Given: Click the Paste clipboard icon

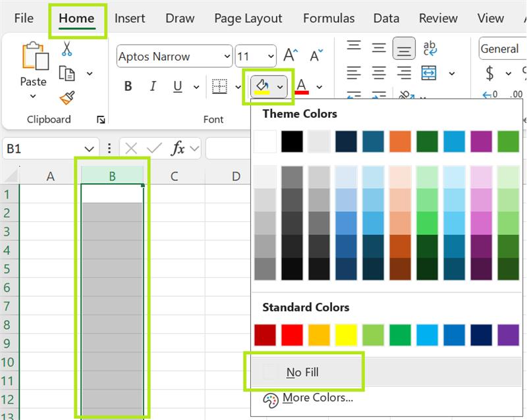Looking at the screenshot, I should tap(35, 56).
